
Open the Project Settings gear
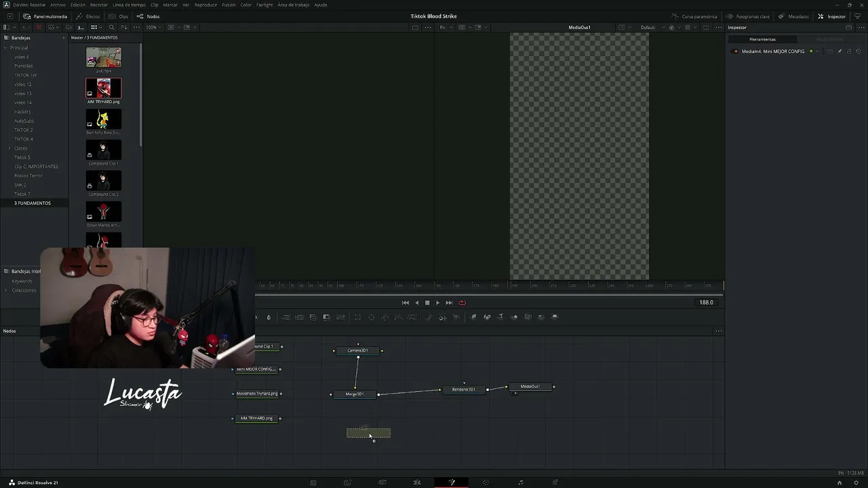[857, 483]
